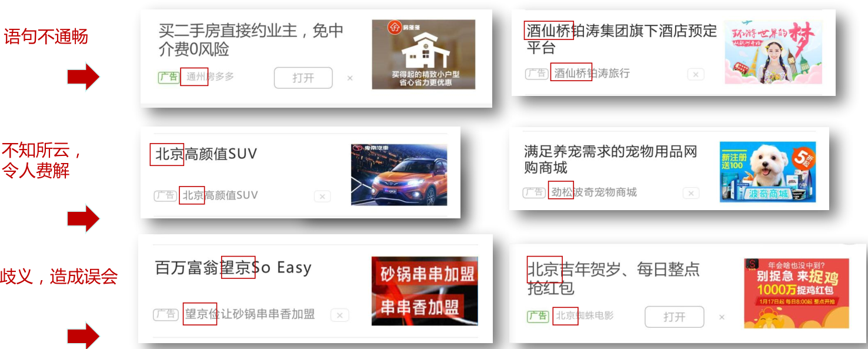The image size is (868, 349).
Task: Open the orange SUV car thumbnail
Action: pyautogui.click(x=399, y=175)
